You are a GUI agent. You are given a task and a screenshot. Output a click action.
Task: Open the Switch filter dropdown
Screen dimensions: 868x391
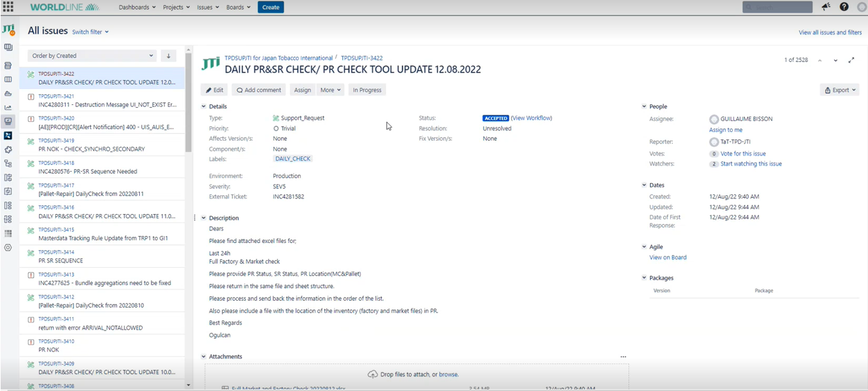pyautogui.click(x=90, y=32)
